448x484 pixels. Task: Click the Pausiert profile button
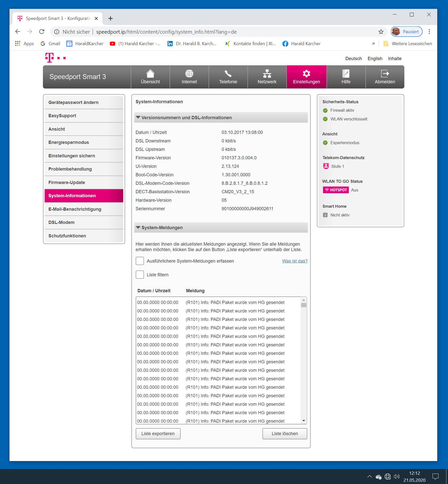pyautogui.click(x=406, y=32)
